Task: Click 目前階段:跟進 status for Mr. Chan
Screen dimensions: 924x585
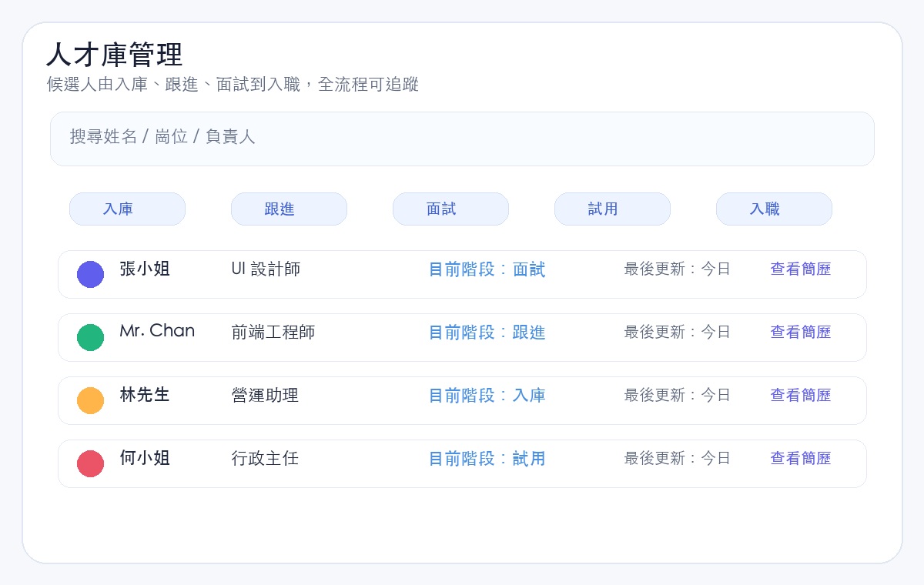Action: [x=487, y=333]
